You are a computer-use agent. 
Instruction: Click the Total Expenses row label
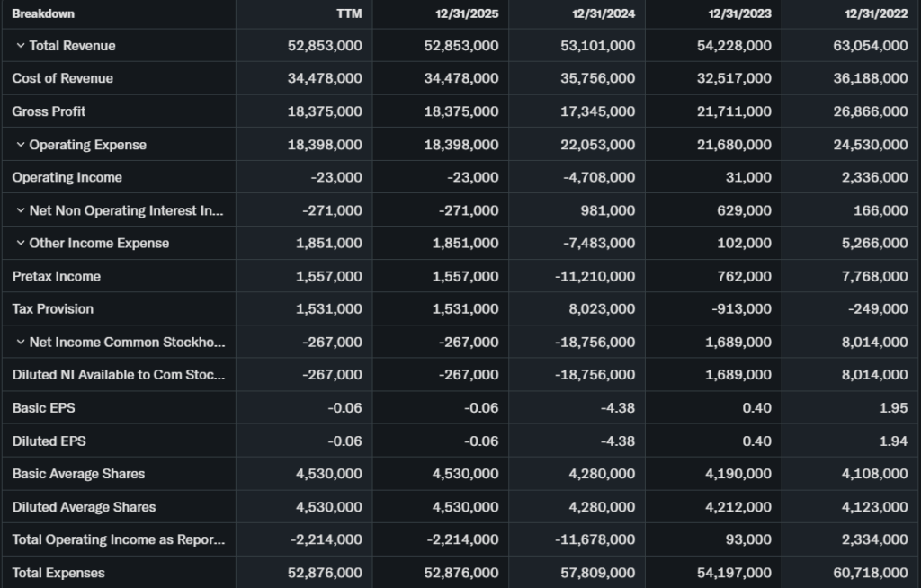[58, 573]
